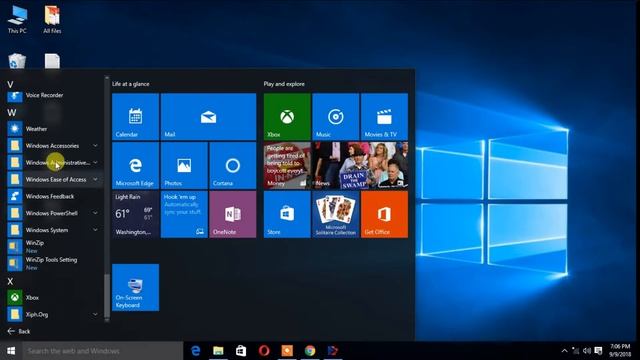This screenshot has height=360, width=640.
Task: Click the Life at a glance group title
Action: point(131,84)
